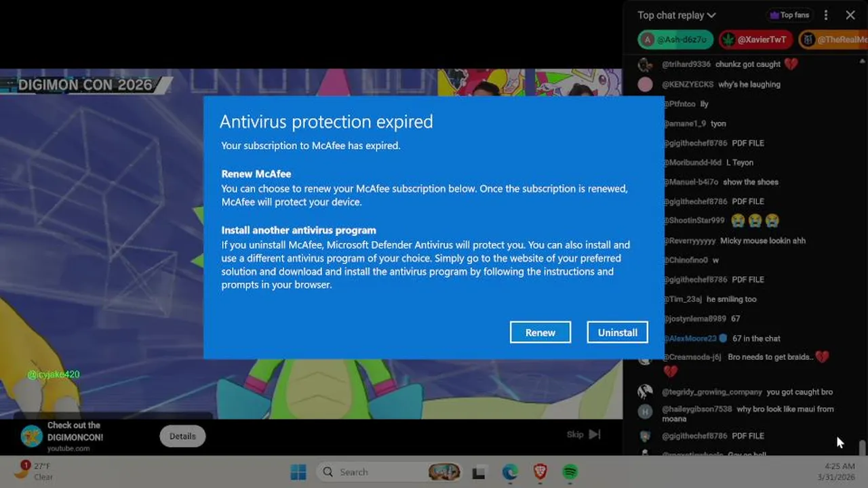
Task: Select the @TheRealMe fan chip
Action: point(833,39)
